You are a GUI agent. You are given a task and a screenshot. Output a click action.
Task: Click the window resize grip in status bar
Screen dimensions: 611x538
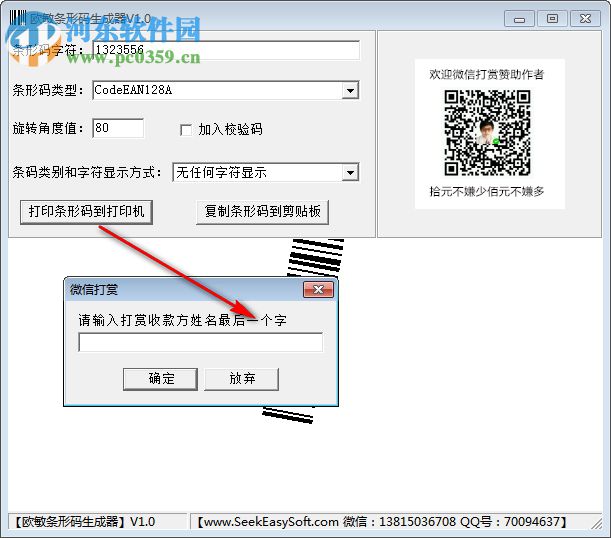click(597, 523)
